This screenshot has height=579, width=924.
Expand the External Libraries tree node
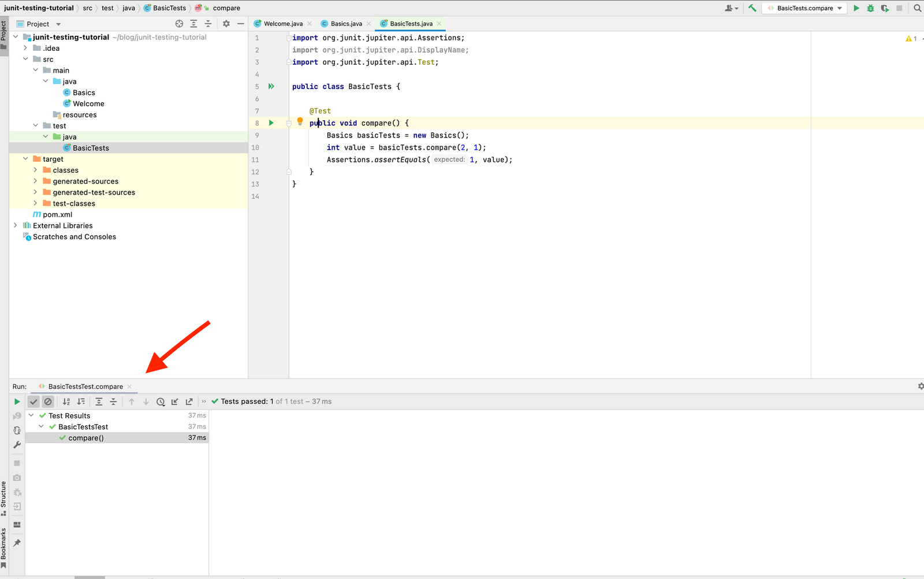point(16,225)
